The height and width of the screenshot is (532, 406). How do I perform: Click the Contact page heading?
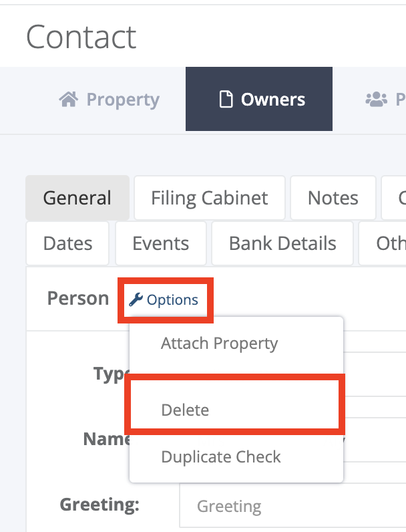click(81, 36)
